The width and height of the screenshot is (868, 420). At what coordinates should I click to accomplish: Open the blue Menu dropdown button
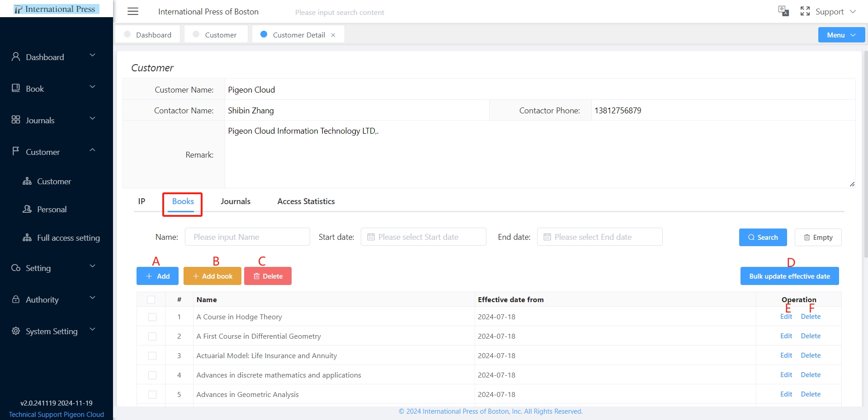click(841, 35)
